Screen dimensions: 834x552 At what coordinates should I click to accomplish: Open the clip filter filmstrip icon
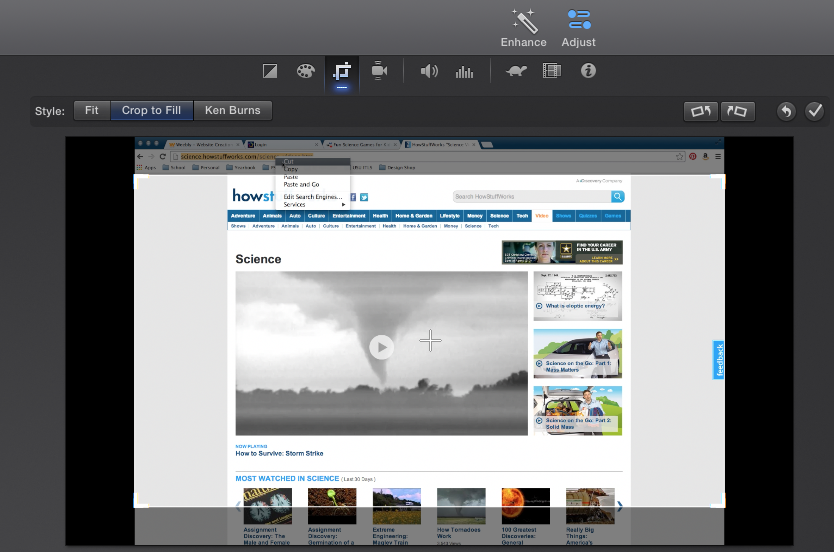click(552, 71)
